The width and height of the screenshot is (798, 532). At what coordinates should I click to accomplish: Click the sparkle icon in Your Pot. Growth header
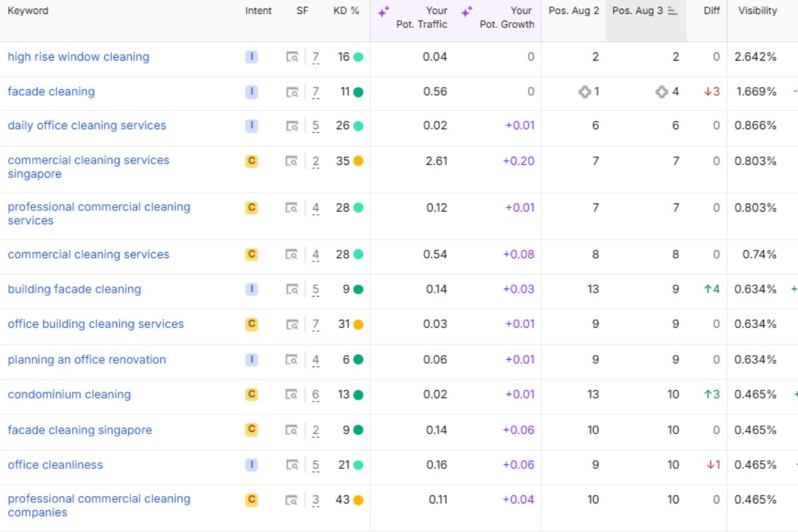(x=467, y=11)
